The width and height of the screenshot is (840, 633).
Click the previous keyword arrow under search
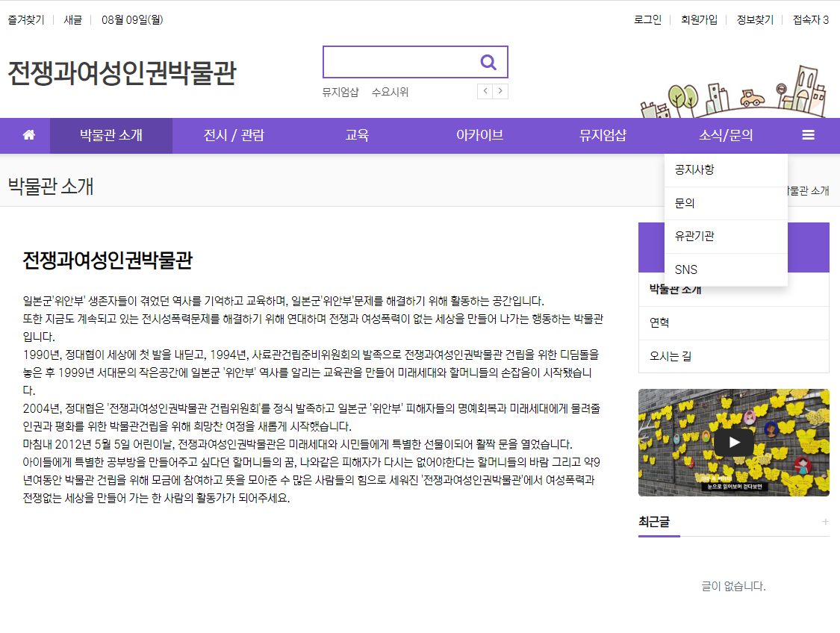coord(485,91)
